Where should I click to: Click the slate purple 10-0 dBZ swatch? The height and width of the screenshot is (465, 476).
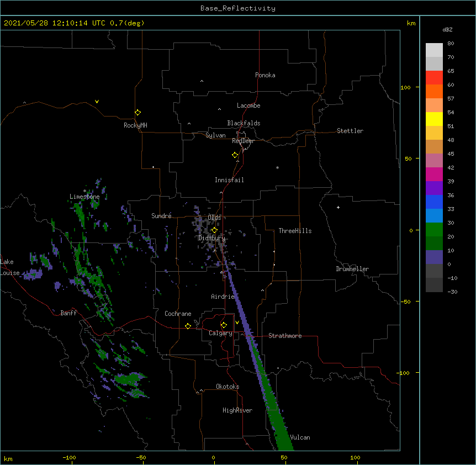pyautogui.click(x=434, y=257)
